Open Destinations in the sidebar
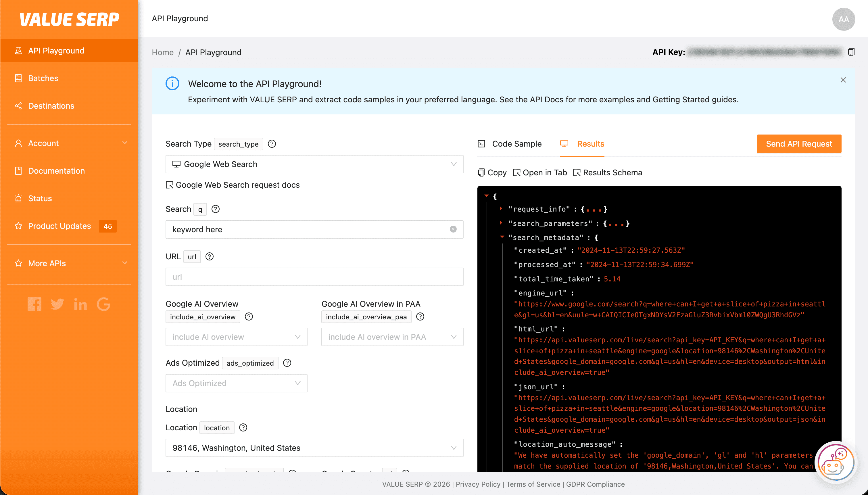The height and width of the screenshot is (495, 868). point(69,106)
